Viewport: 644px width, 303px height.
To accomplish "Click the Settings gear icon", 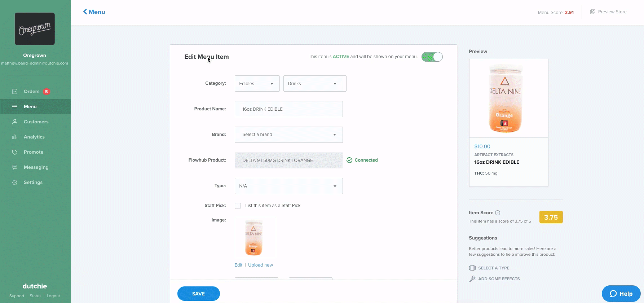I will (x=15, y=183).
